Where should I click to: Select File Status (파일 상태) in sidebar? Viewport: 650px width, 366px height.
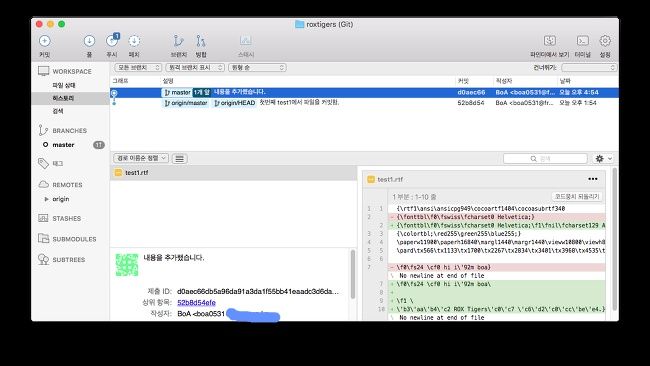pos(64,85)
